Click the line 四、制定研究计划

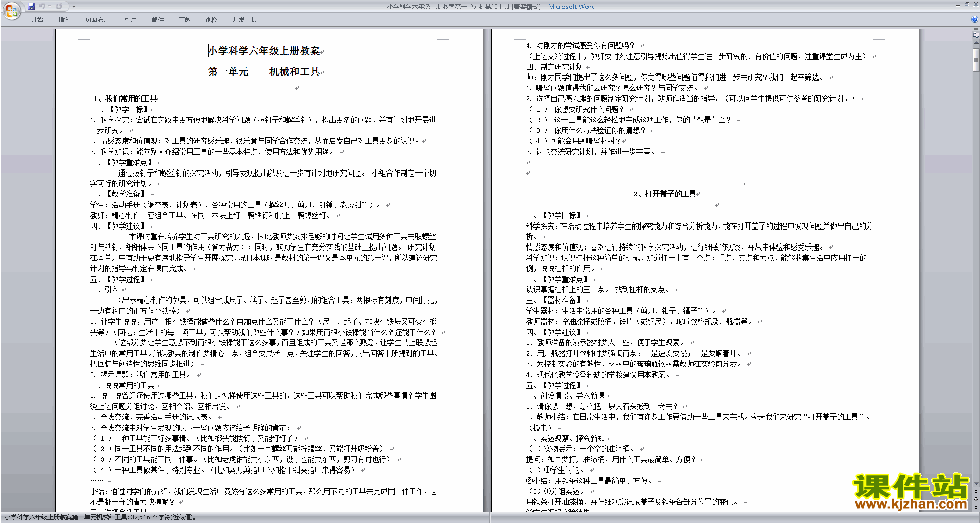(554, 67)
